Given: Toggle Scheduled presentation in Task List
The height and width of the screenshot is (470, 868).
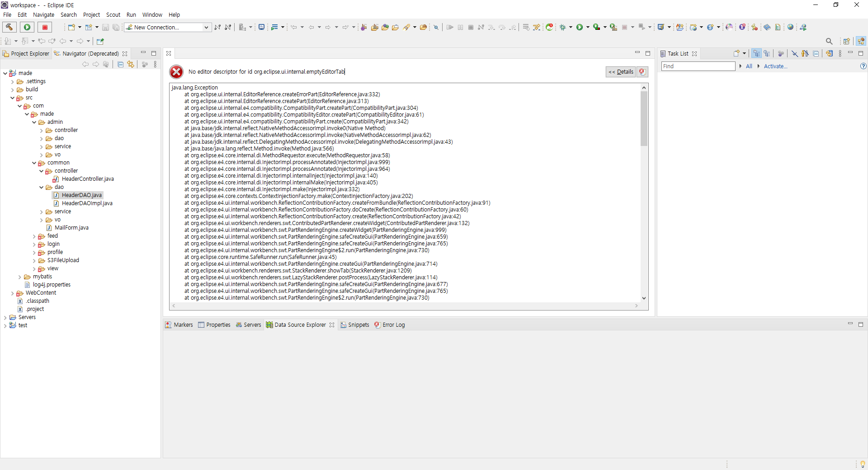Looking at the screenshot, I should point(767,53).
